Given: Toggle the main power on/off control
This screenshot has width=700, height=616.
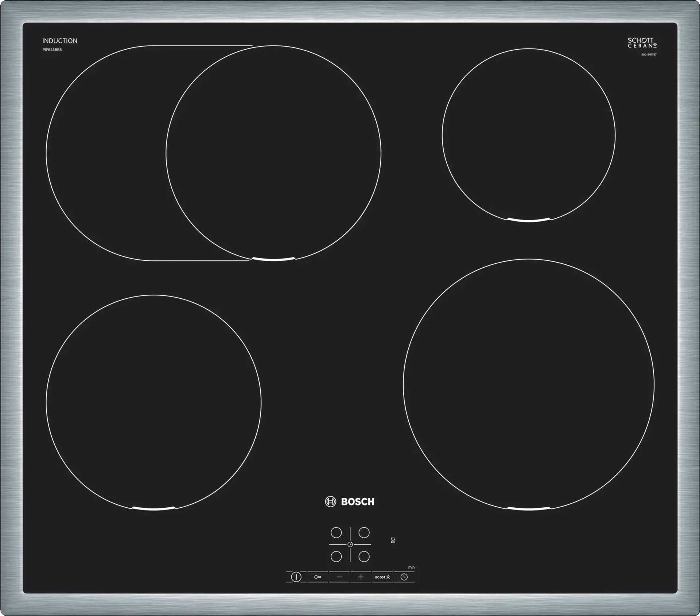Looking at the screenshot, I should (x=296, y=577).
